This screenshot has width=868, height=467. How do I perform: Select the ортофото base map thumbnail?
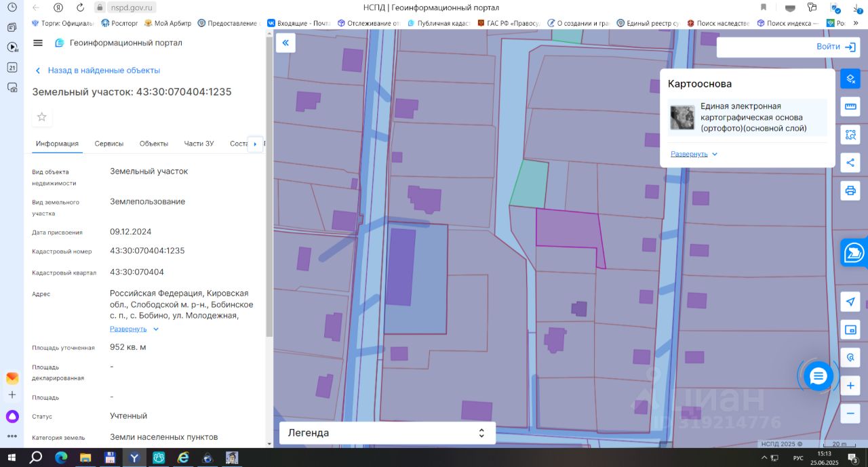click(683, 117)
